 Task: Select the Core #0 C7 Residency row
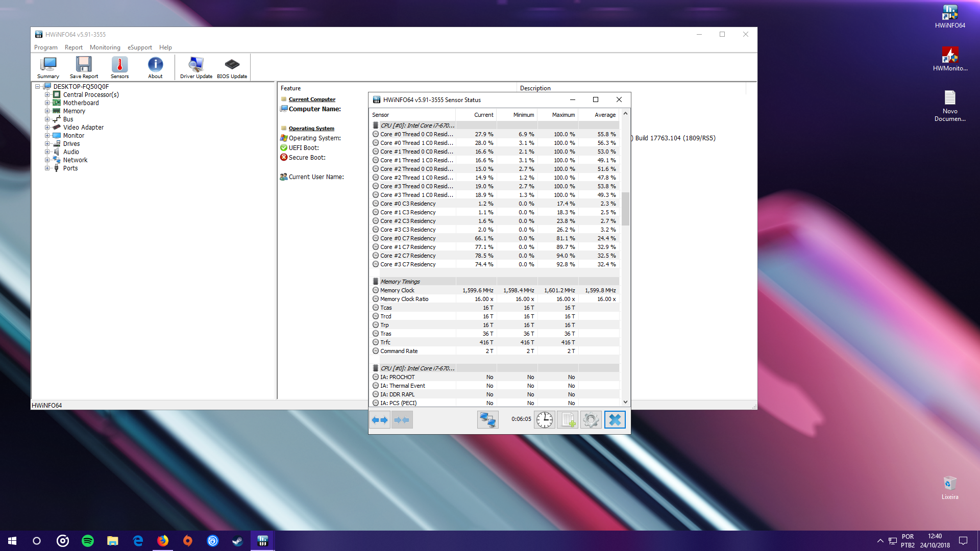point(494,238)
